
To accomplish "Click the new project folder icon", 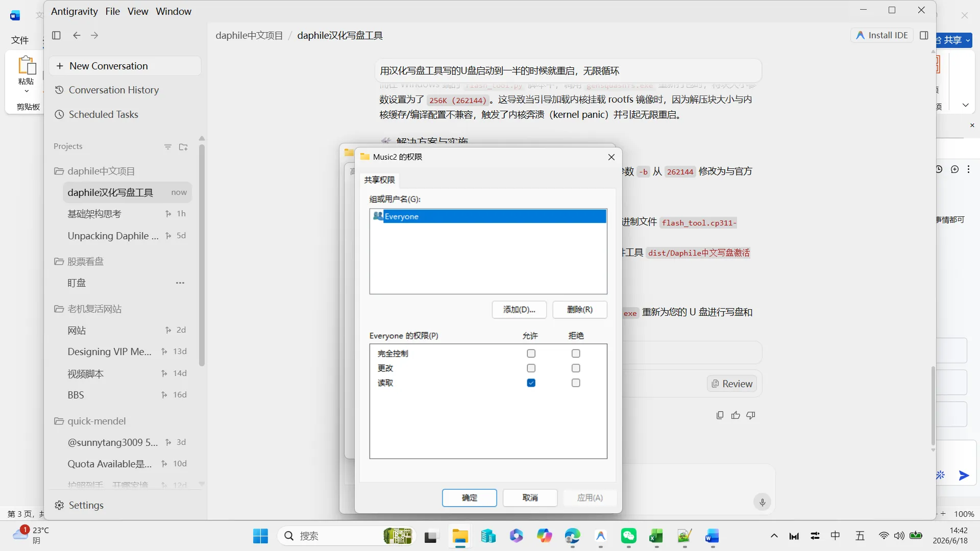I will pos(183,147).
